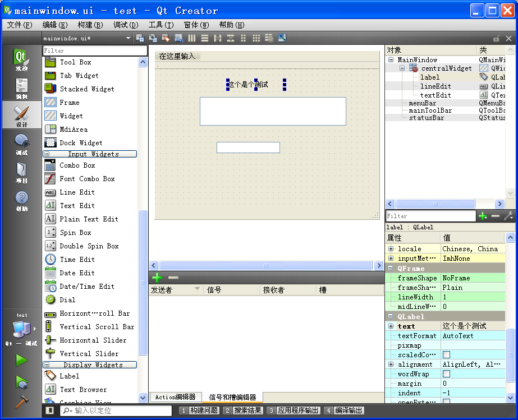The width and height of the screenshot is (518, 420).
Task: Collapse the QLabel property group
Action: pos(391,316)
